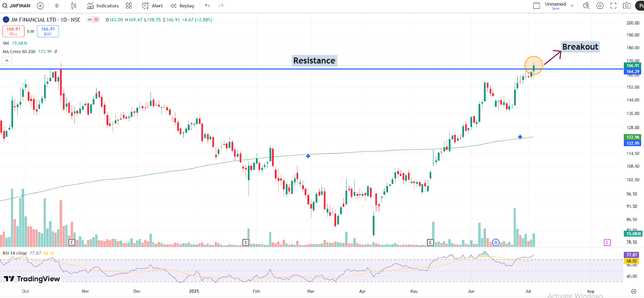The height and width of the screenshot is (298, 644).
Task: Click the late-June MA cross plus marker
Action: tap(520, 137)
